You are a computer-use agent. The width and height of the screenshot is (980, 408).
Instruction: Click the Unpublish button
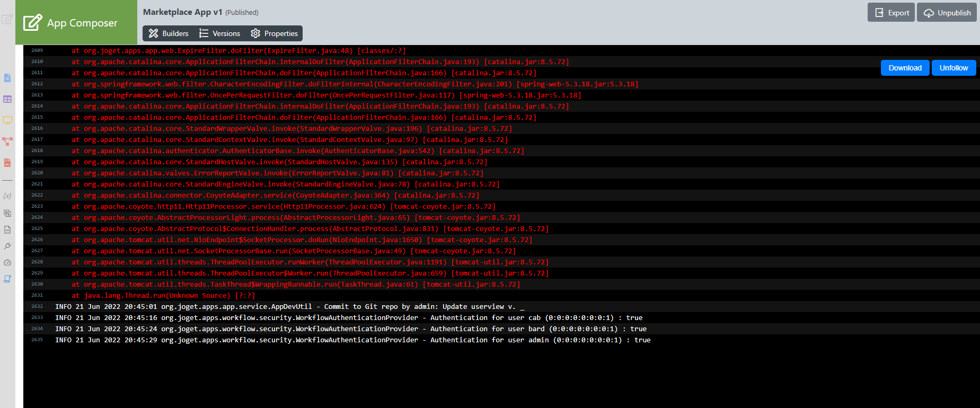tap(947, 13)
